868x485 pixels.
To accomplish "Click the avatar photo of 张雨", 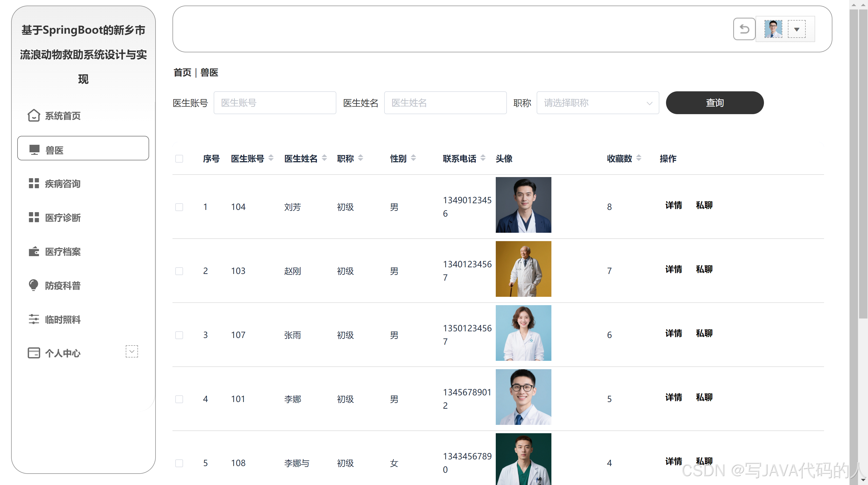I will point(523,333).
